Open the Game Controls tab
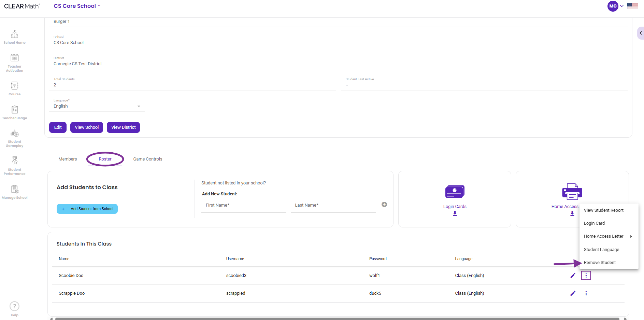The width and height of the screenshot is (644, 320). pos(148,159)
